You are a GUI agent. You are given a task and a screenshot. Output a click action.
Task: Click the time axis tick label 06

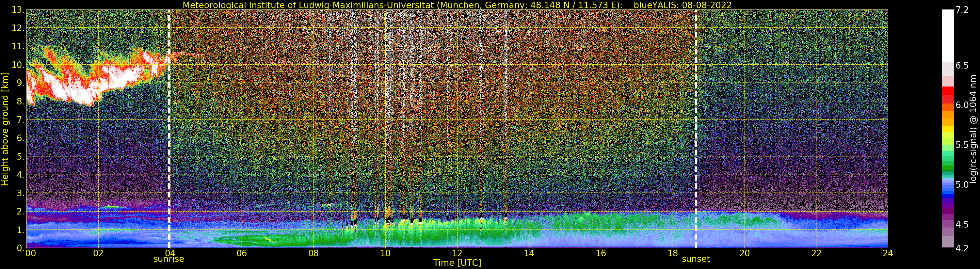coord(242,253)
